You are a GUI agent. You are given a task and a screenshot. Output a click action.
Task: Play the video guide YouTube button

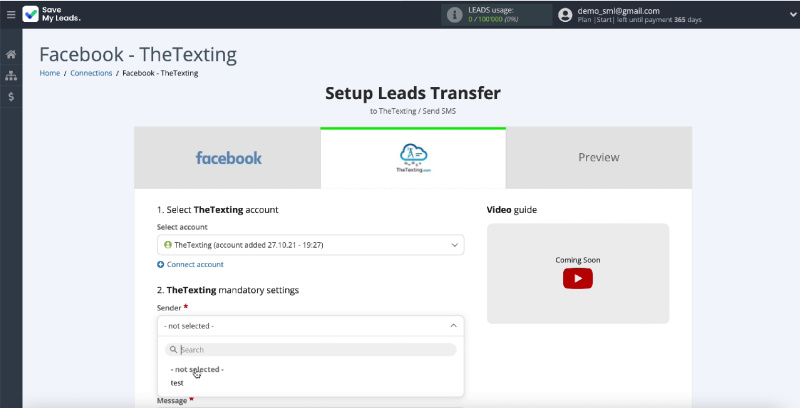coord(577,278)
